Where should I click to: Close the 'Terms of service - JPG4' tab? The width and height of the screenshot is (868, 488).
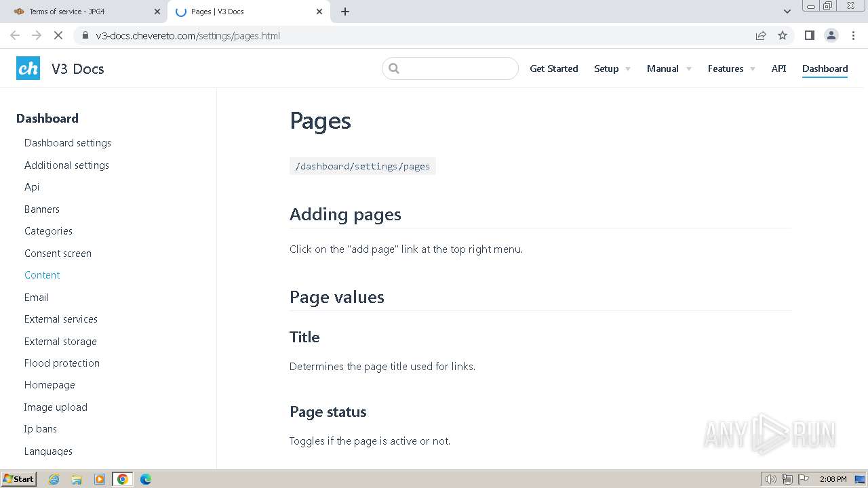157,12
